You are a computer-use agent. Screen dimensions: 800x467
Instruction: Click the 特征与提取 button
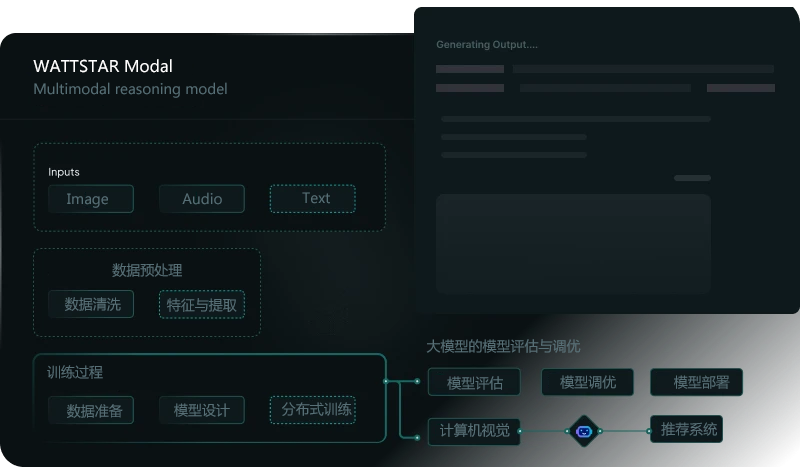202,305
